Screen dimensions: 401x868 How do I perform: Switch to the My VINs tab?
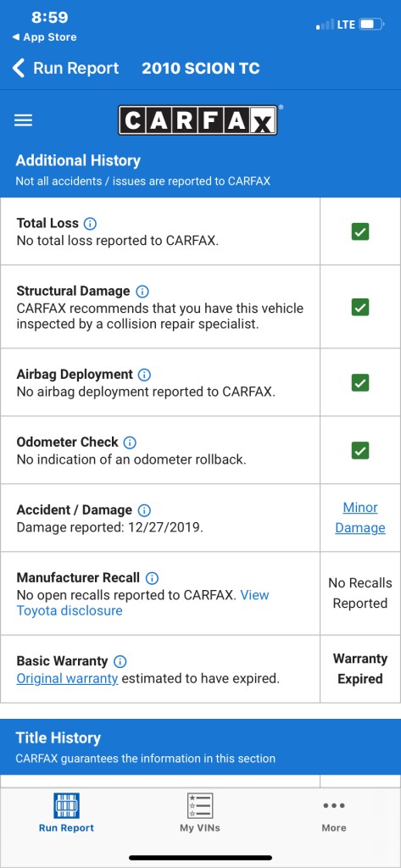pyautogui.click(x=200, y=813)
